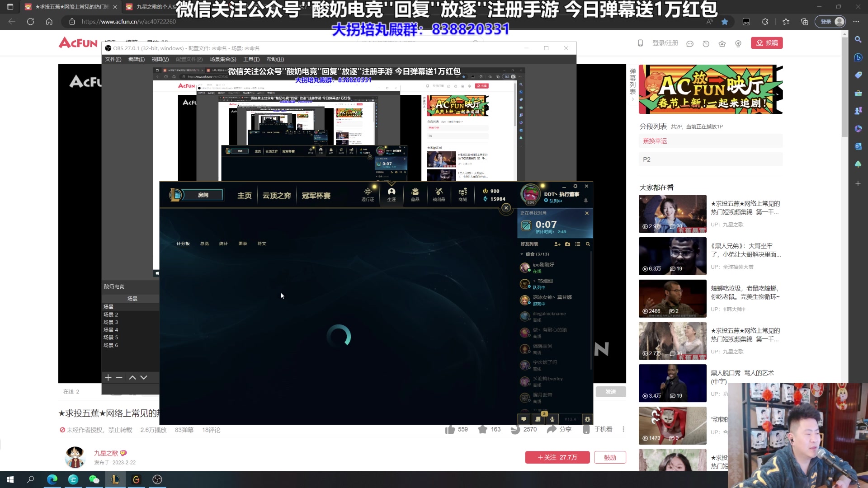
Task: Click the notification bell in League client
Action: (x=586, y=200)
